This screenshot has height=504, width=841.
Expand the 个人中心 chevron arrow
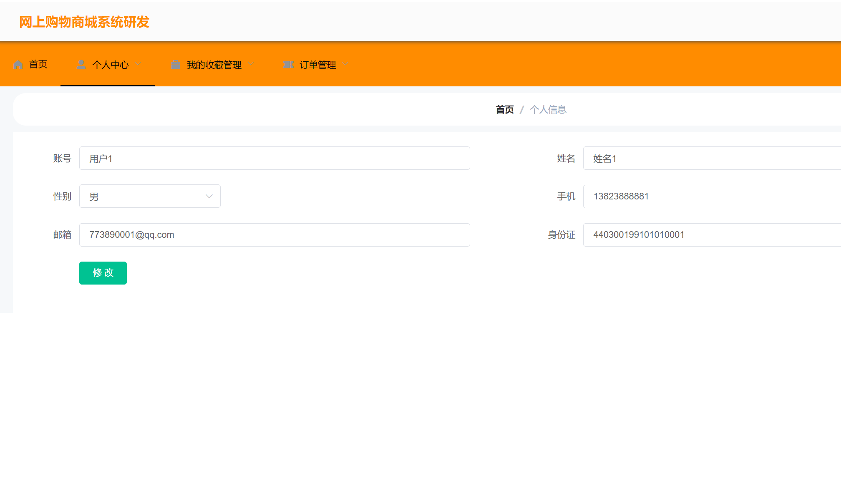point(138,64)
